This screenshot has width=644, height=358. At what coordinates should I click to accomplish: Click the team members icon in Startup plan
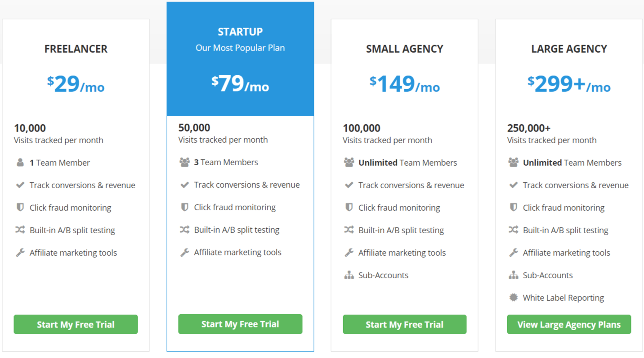[x=184, y=162]
